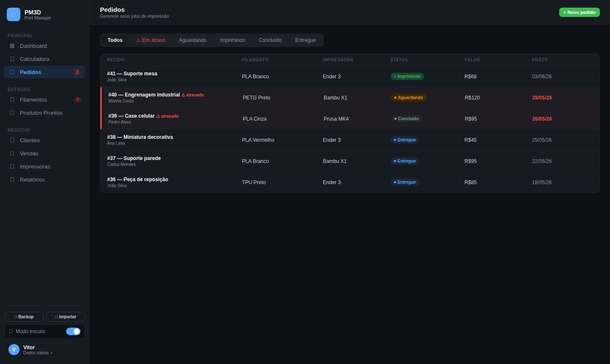Open the Vendas page
The width and height of the screenshot is (610, 364).
click(44, 153)
